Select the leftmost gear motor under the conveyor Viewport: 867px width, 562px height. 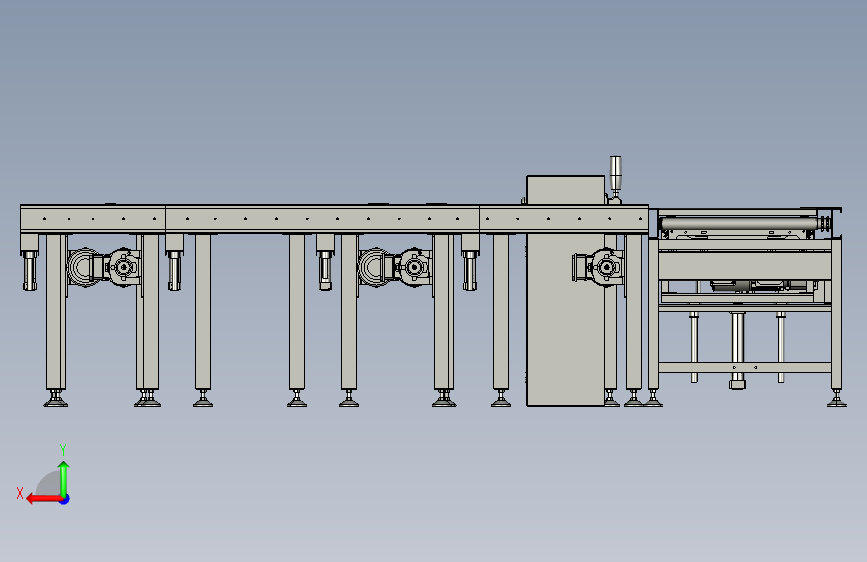(x=104, y=267)
